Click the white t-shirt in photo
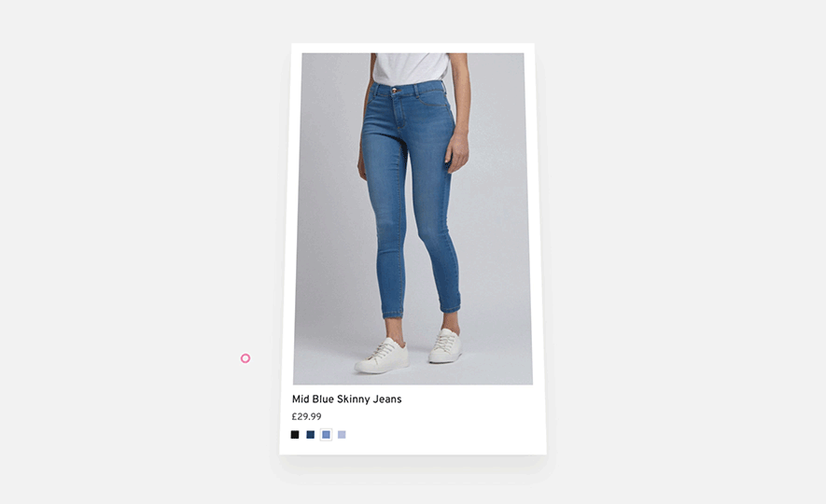This screenshot has width=826, height=504. pos(411,67)
